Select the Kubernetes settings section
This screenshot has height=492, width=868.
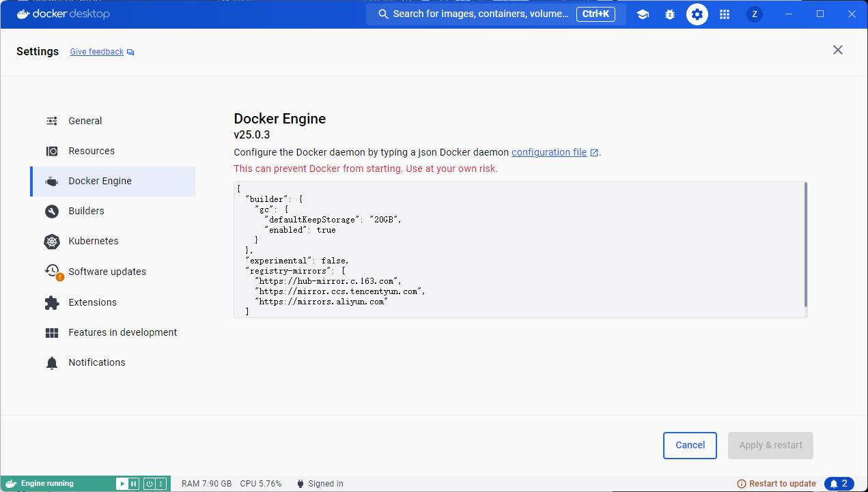tap(95, 241)
